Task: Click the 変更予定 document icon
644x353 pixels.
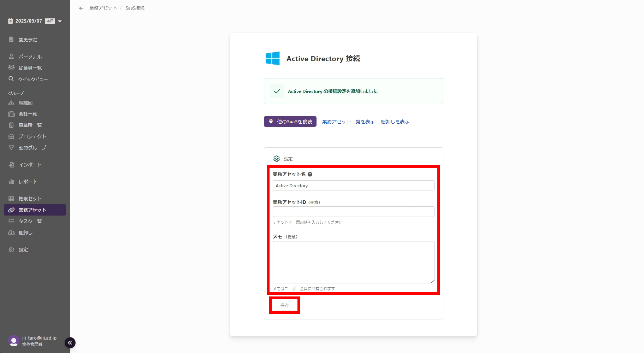Action: (x=11, y=40)
